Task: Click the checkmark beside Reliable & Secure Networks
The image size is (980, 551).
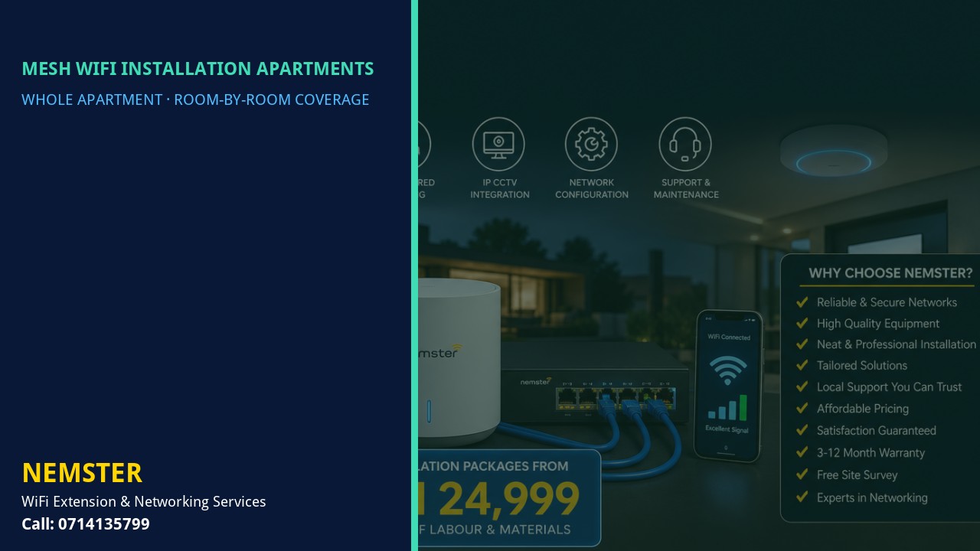Action: click(802, 302)
